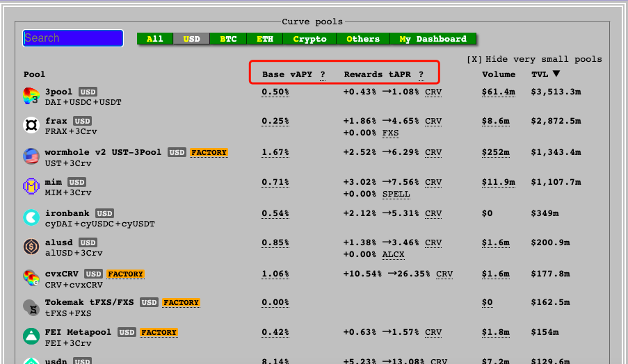This screenshot has width=628, height=364.
Task: Open the My Dashboard tab
Action: tap(433, 39)
